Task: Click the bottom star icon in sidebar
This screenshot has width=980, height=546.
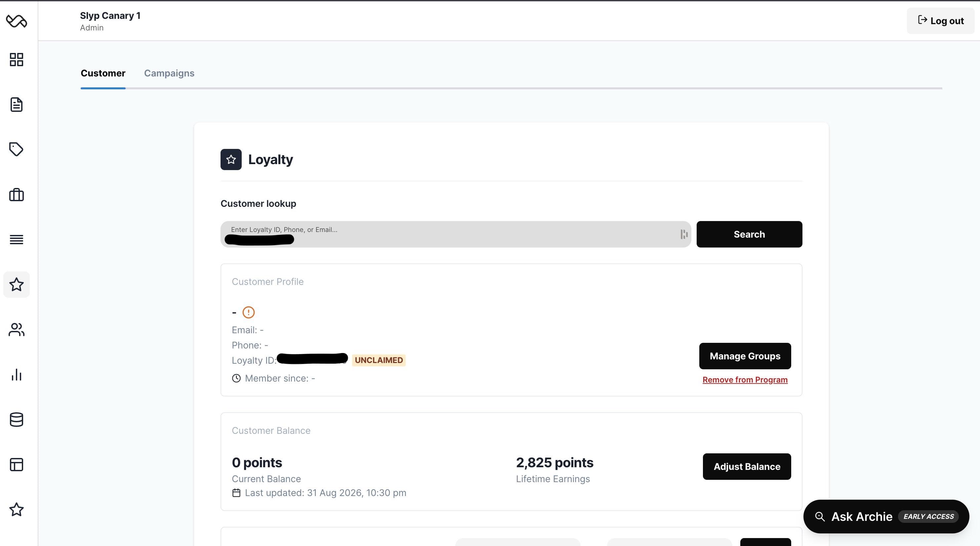Action: point(16,510)
